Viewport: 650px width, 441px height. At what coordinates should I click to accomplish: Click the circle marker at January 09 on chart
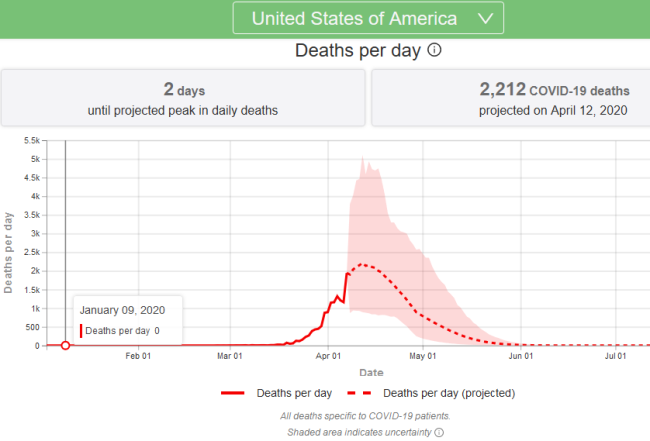tap(66, 345)
